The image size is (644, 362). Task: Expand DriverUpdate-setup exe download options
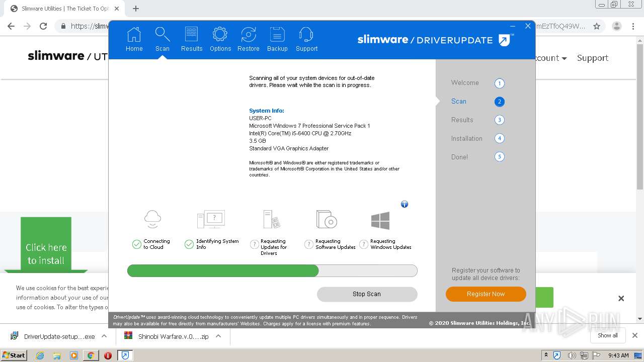pyautogui.click(x=104, y=336)
